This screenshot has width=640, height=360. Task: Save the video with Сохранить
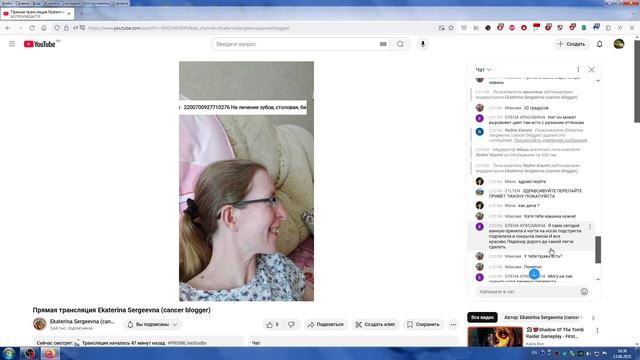point(423,324)
